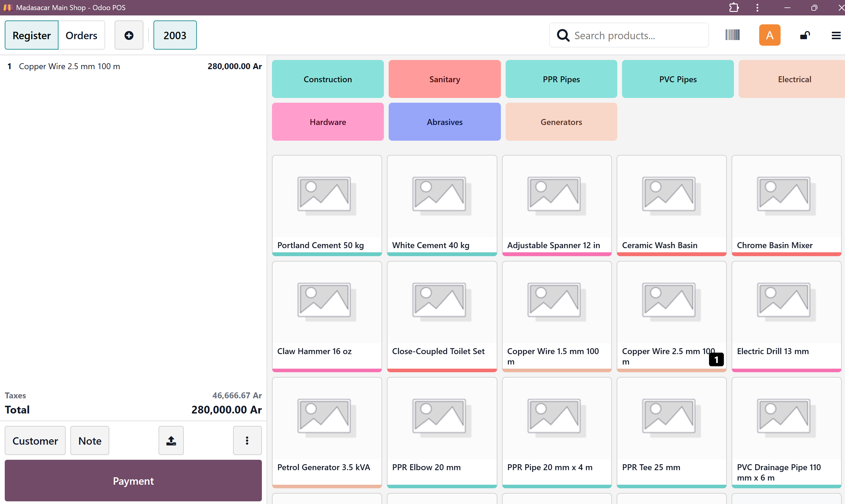Switch to the Orders tab
The image size is (845, 504).
[x=82, y=35]
